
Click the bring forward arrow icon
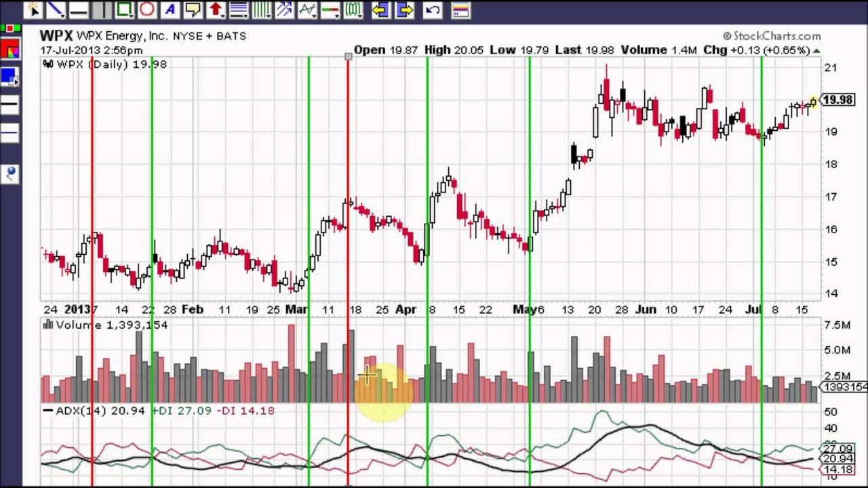point(404,9)
